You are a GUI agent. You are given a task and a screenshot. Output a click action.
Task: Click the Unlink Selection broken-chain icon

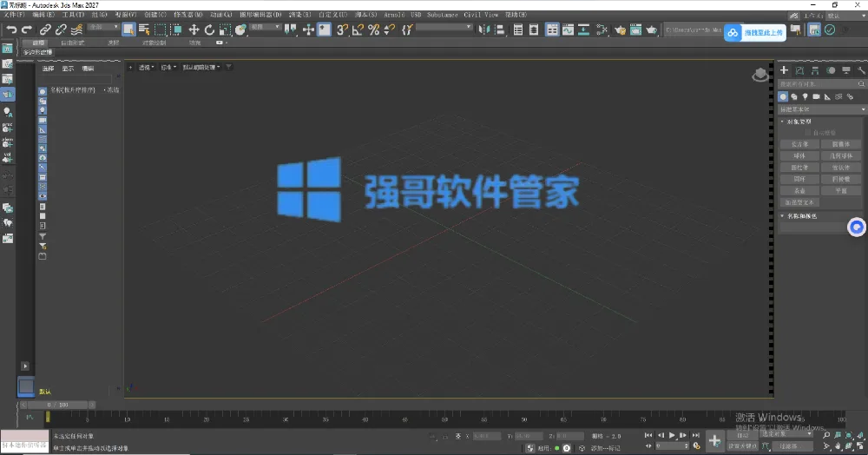61,30
